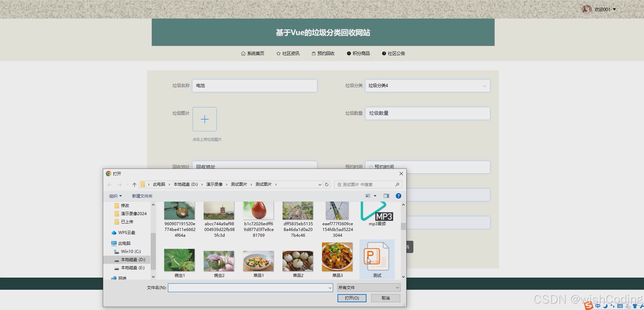Open the 所有文件 file type dropdown
The image size is (644, 310).
(x=368, y=287)
